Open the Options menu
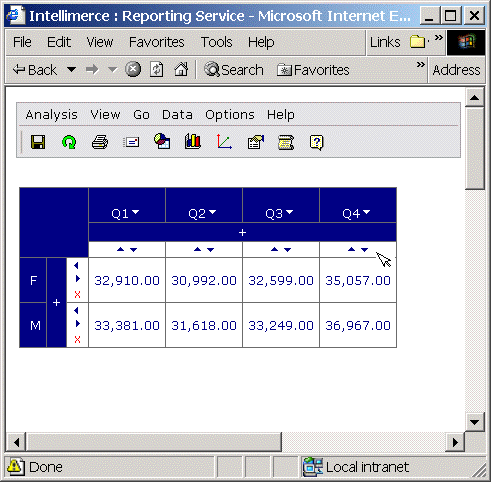491x482 pixels. tap(230, 115)
